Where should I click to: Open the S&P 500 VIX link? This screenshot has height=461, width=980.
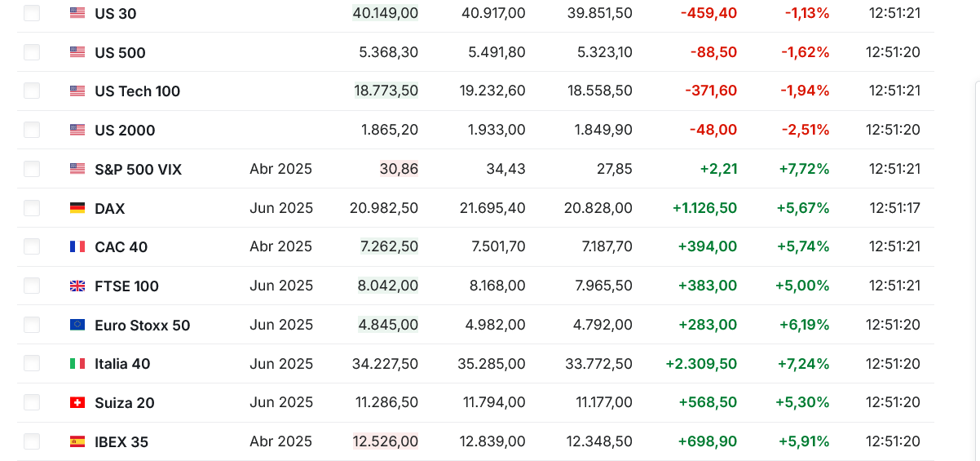point(138,170)
